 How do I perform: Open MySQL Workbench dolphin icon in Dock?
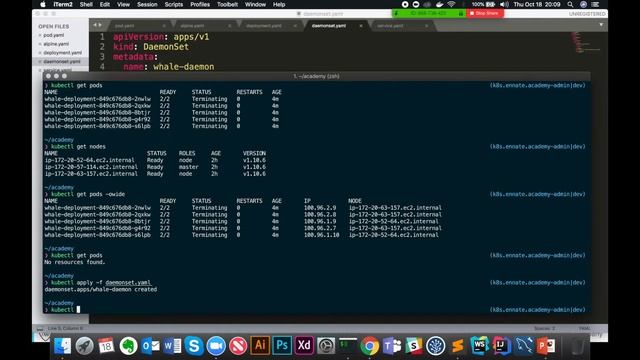point(524,346)
